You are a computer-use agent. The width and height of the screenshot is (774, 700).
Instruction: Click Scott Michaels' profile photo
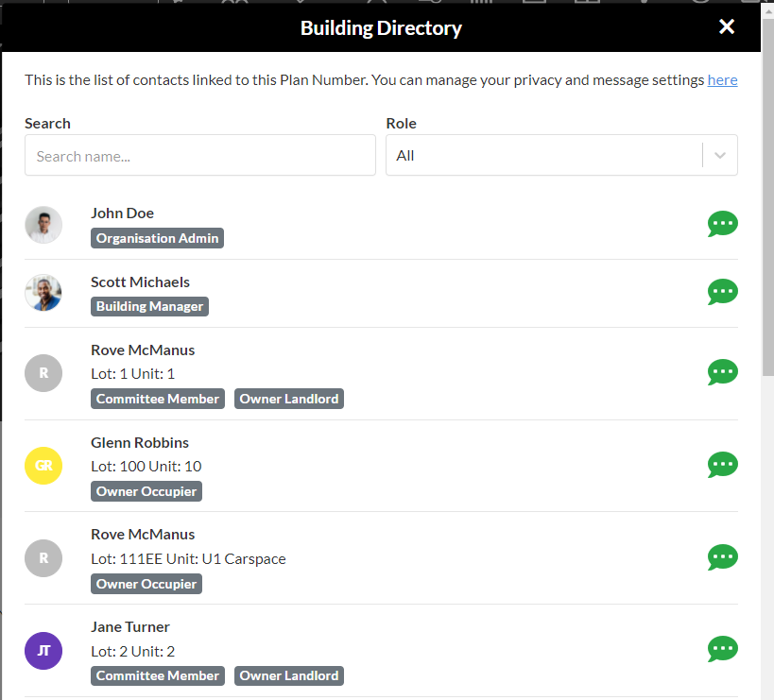coord(43,293)
